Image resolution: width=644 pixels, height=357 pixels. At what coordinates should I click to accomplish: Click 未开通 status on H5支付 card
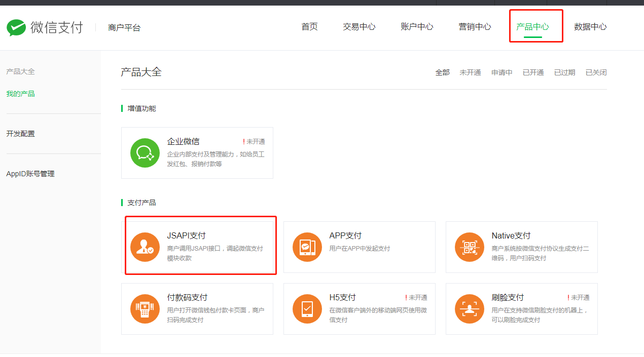[416, 298]
